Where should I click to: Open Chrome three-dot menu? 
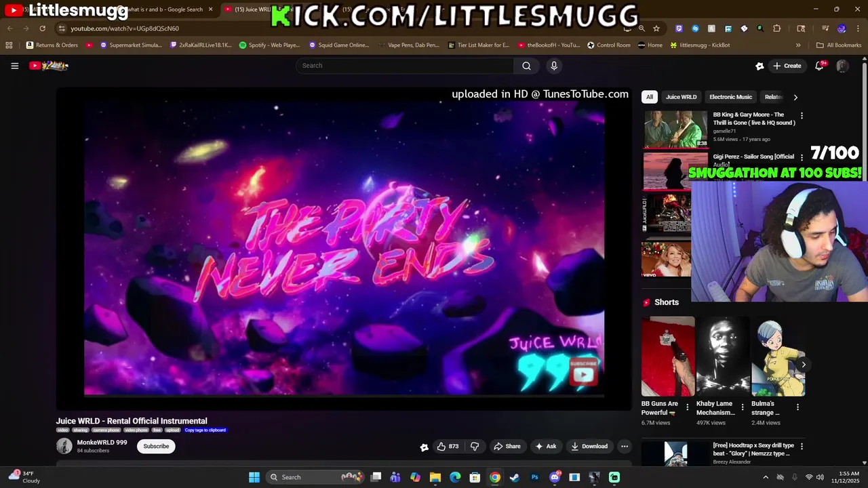point(857,28)
